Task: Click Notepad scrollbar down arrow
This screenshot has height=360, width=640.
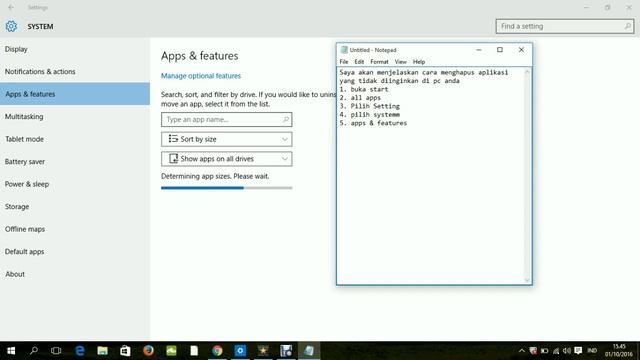Action: (527, 280)
